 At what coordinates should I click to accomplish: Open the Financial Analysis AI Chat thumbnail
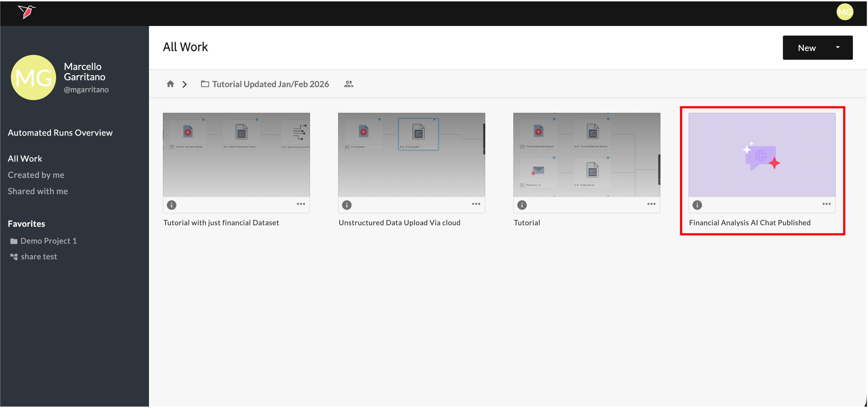tap(762, 155)
